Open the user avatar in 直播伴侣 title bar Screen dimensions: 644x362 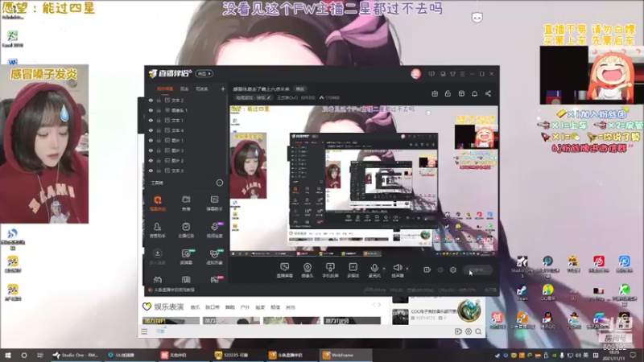[415, 73]
